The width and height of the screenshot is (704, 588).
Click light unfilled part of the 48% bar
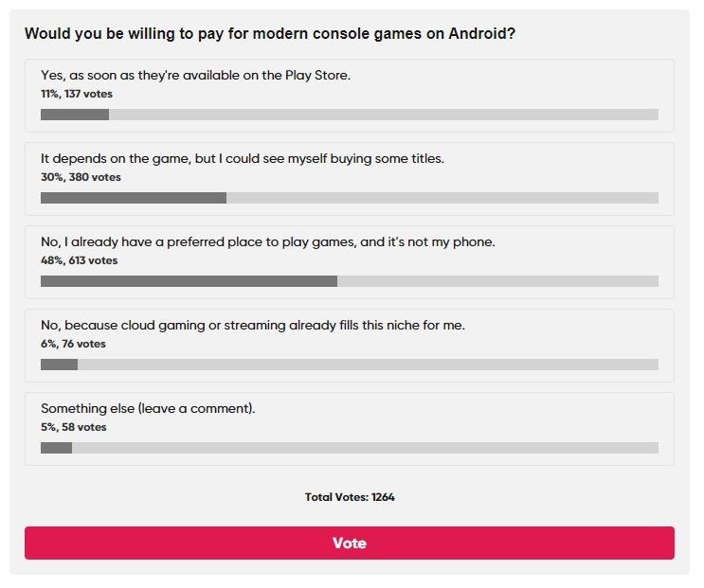click(x=497, y=281)
